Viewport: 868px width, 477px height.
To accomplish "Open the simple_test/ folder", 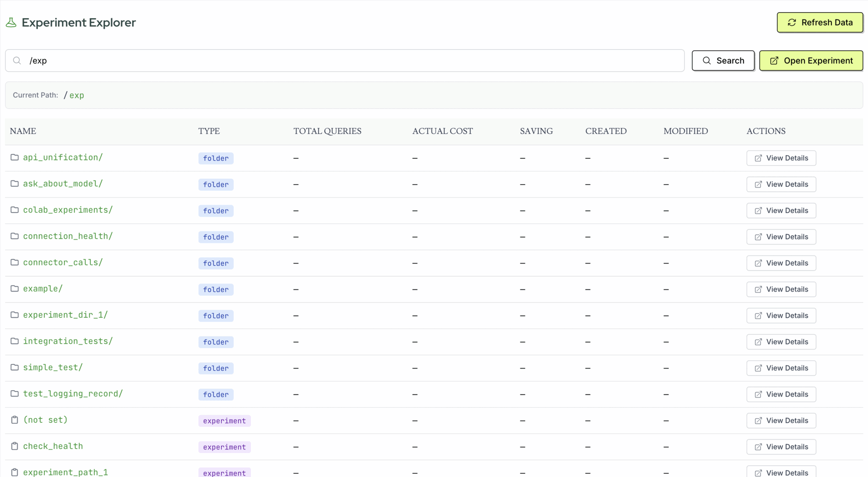I will pos(53,367).
